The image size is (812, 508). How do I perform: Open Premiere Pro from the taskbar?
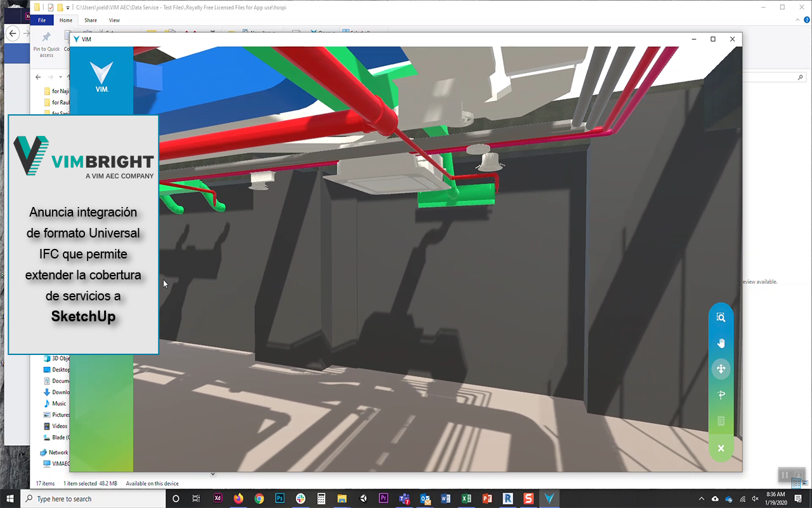(x=383, y=498)
